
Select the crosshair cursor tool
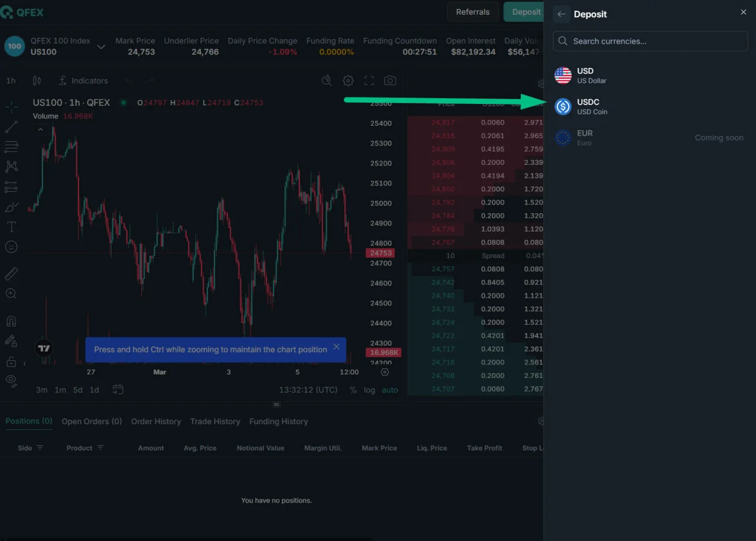11,107
